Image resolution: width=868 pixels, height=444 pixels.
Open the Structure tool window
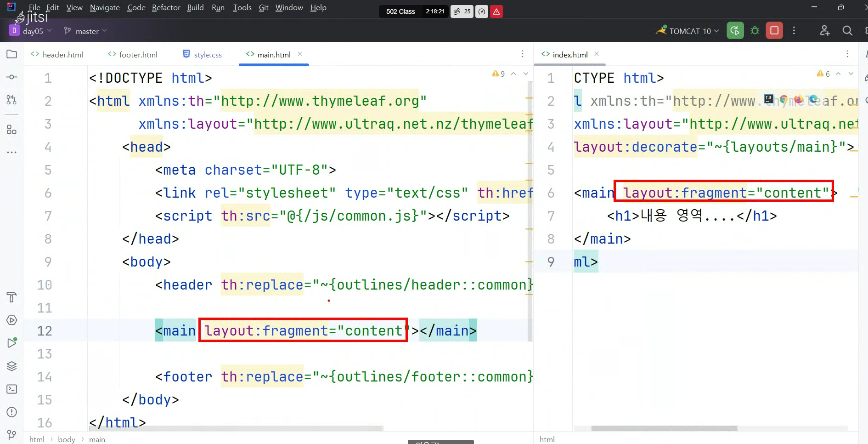[12, 130]
